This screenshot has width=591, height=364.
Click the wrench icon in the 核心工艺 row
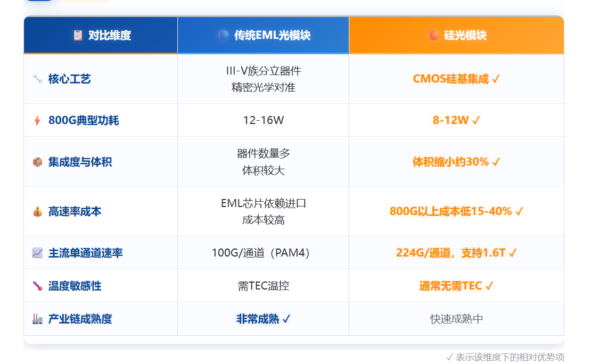37,79
